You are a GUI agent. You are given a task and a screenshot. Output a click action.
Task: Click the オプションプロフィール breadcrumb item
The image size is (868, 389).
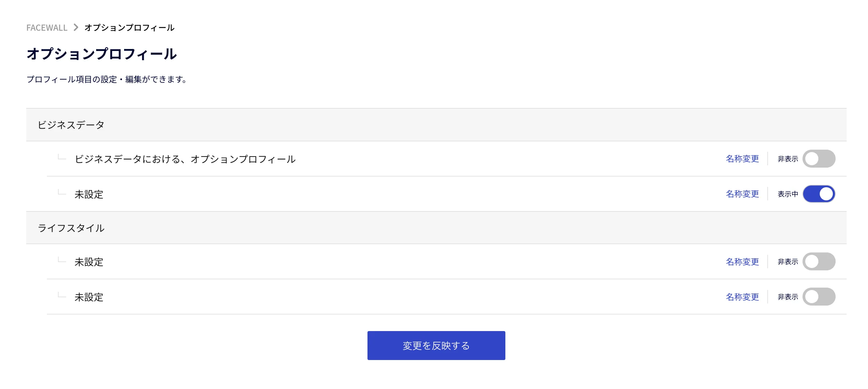coord(129,28)
